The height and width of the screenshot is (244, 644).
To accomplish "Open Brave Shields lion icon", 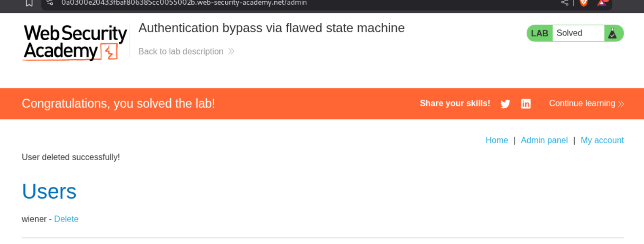I will (x=584, y=3).
